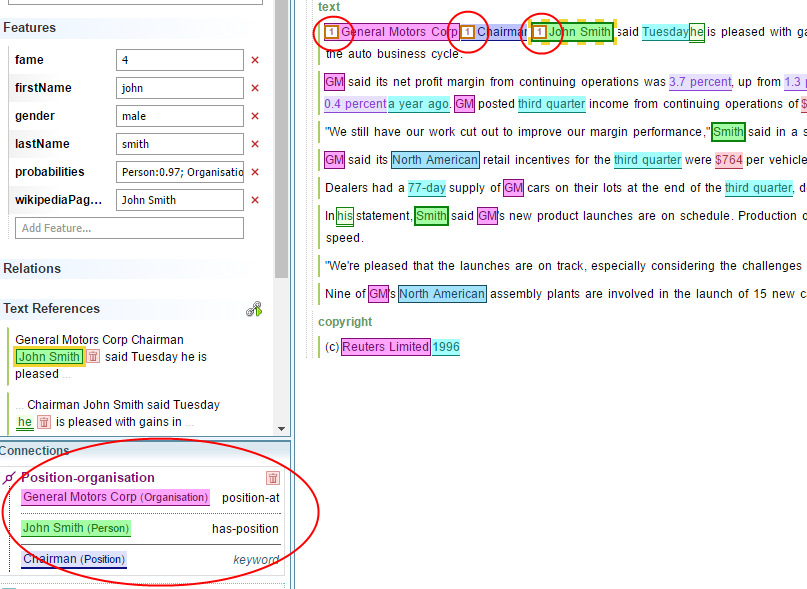
Task: Click the Reuters Limited annotation
Action: [x=385, y=347]
